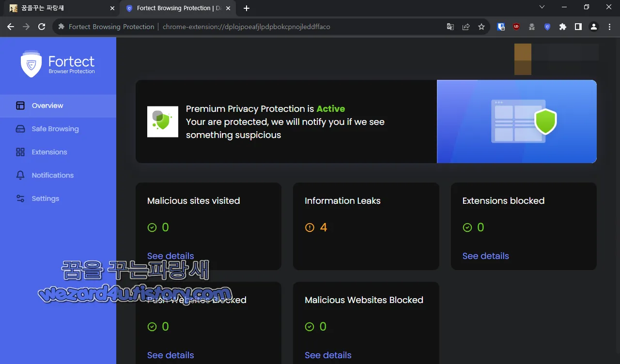
Task: Click the browser forward arrow
Action: (x=26, y=27)
